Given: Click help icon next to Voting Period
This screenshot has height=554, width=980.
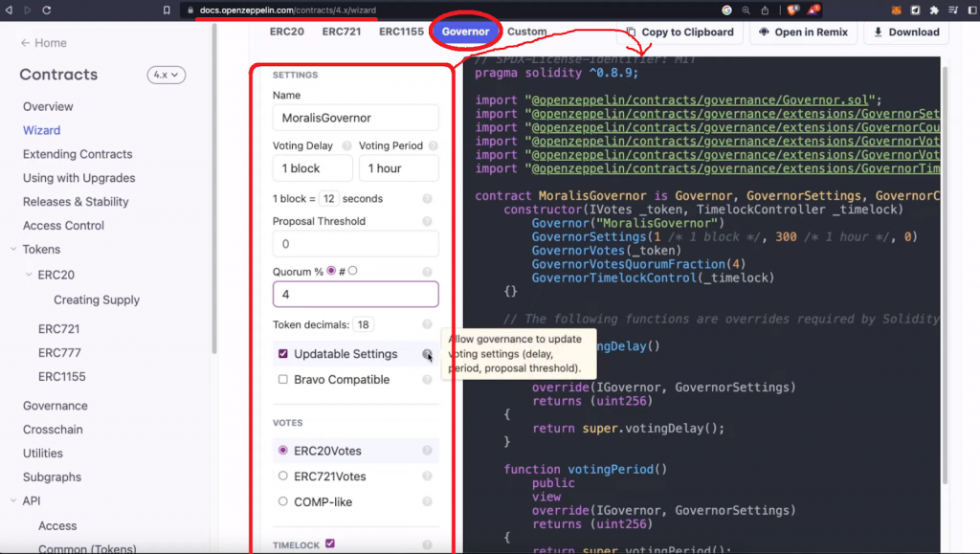Looking at the screenshot, I should pyautogui.click(x=434, y=145).
